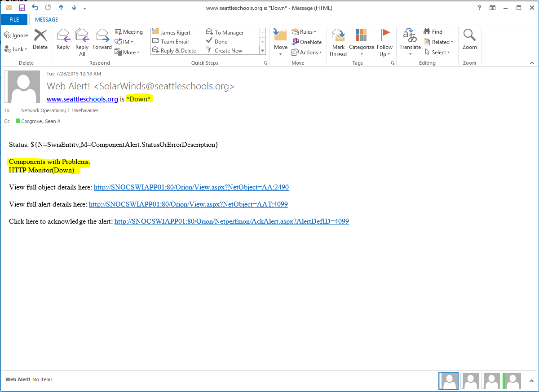Click the Zoom magnifier

[470, 40]
